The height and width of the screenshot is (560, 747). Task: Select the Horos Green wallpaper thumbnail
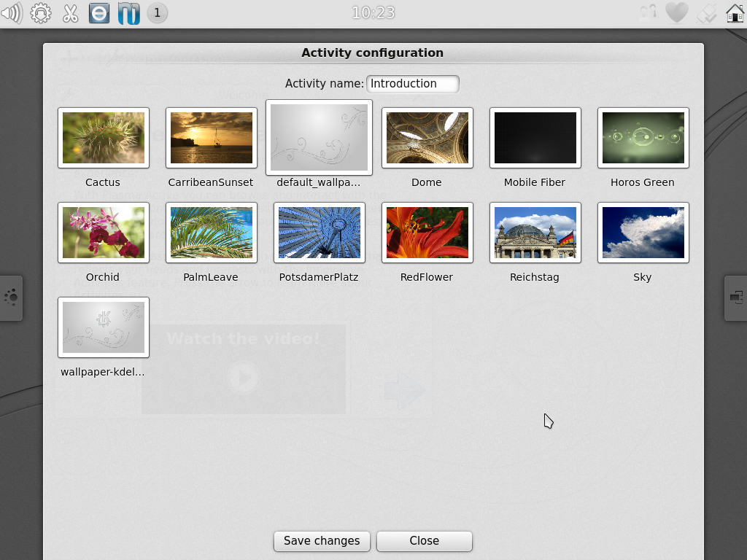[643, 138]
